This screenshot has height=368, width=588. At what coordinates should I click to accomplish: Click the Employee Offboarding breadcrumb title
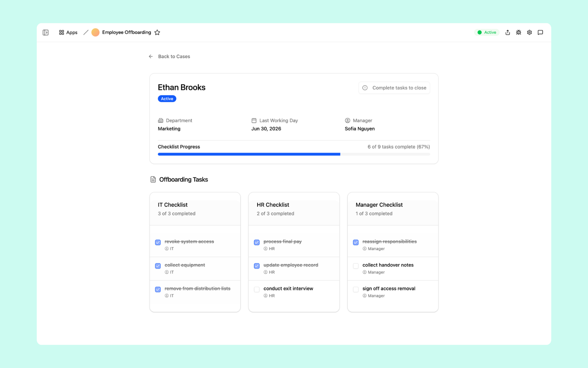pyautogui.click(x=127, y=32)
